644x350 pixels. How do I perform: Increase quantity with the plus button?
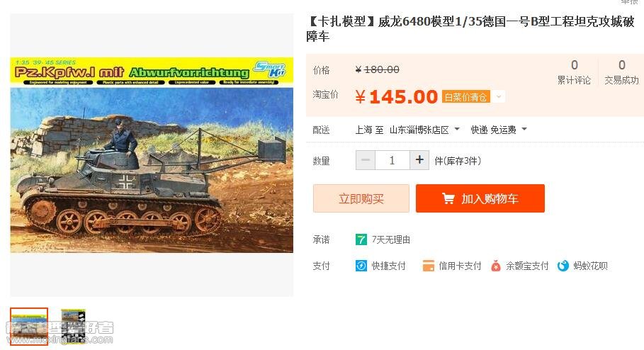[x=419, y=160]
